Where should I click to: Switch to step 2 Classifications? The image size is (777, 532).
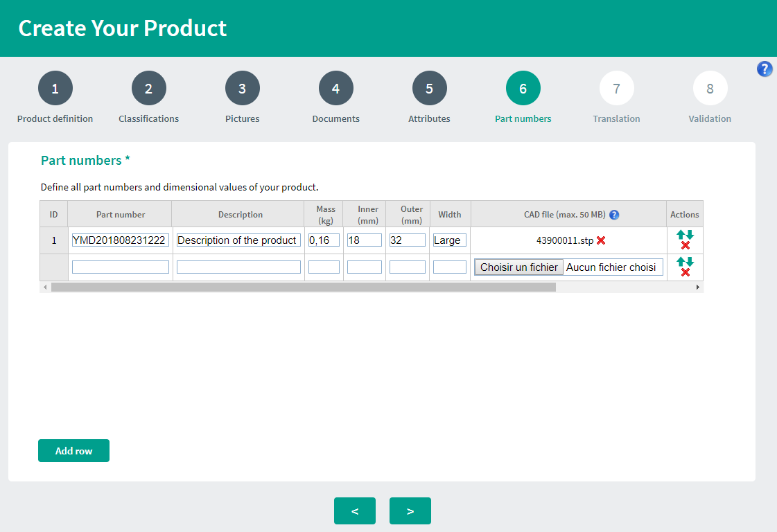[x=148, y=89]
